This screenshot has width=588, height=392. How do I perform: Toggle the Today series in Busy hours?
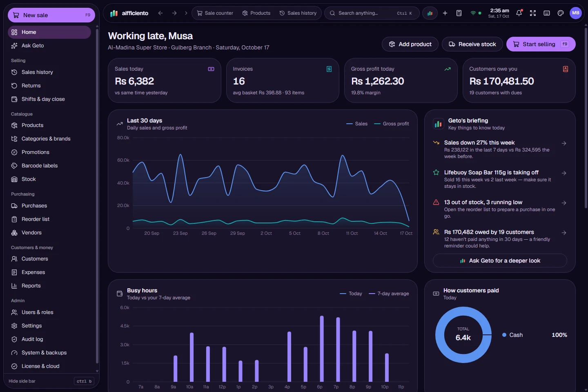351,294
